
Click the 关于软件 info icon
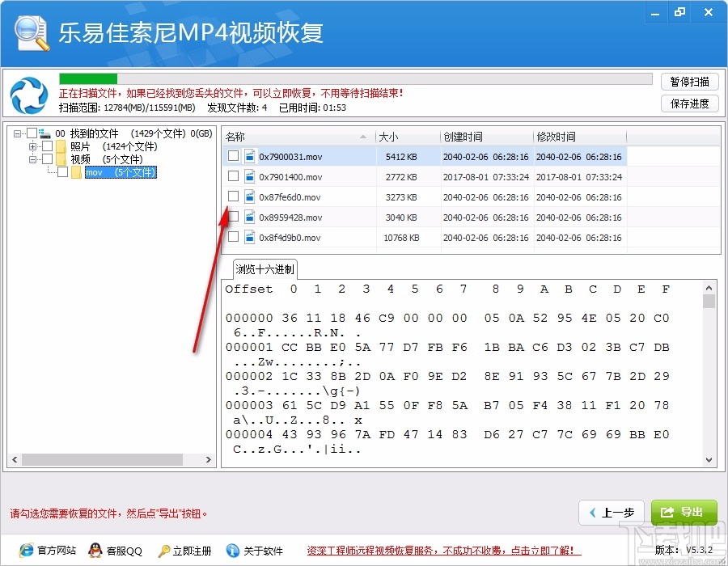pyautogui.click(x=232, y=551)
